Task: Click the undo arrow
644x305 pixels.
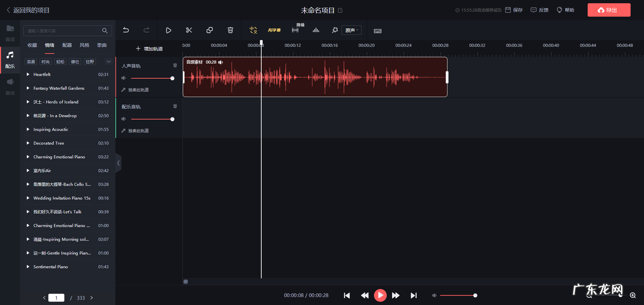Action: pyautogui.click(x=126, y=31)
